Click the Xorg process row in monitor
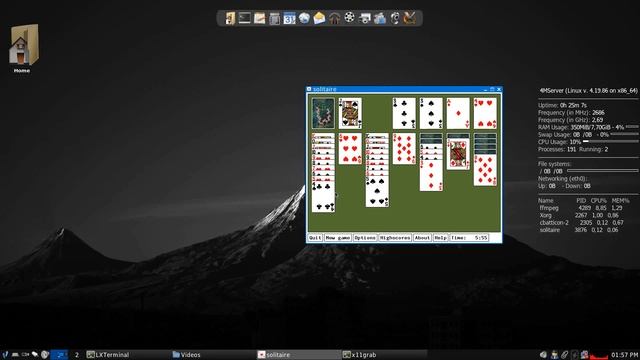Viewport: 640px width, 360px height. click(579, 215)
